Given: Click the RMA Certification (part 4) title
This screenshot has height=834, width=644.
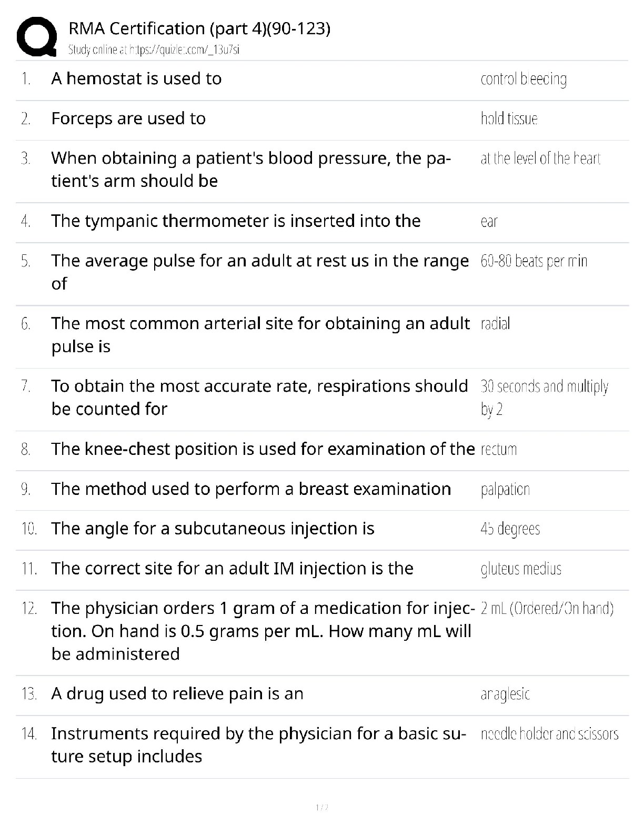Looking at the screenshot, I should (199, 28).
